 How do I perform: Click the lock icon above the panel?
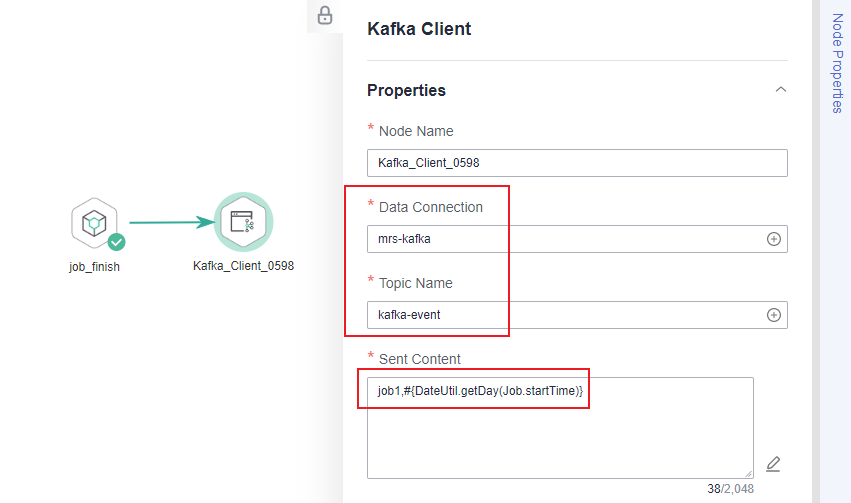pos(325,15)
